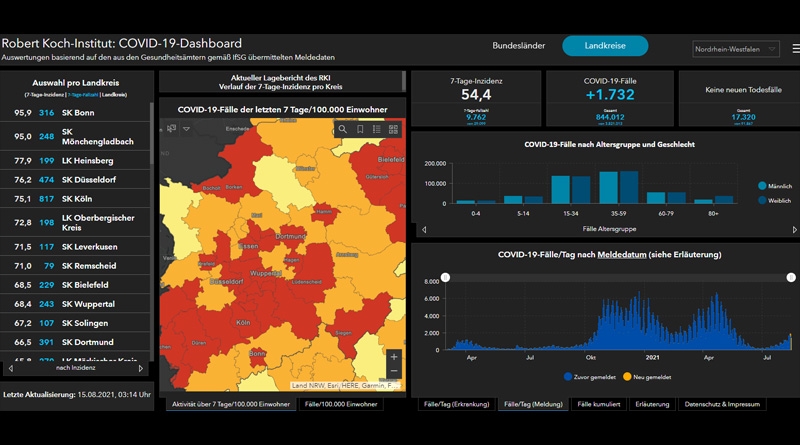Screen dimensions: 800x445
Task: Select LK Oberbergischer Kreis row
Action: tap(75, 222)
